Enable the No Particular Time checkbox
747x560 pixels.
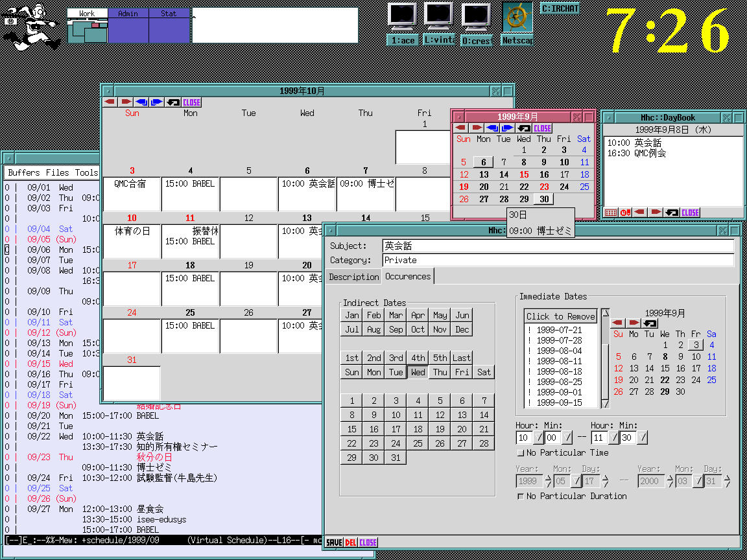point(520,453)
